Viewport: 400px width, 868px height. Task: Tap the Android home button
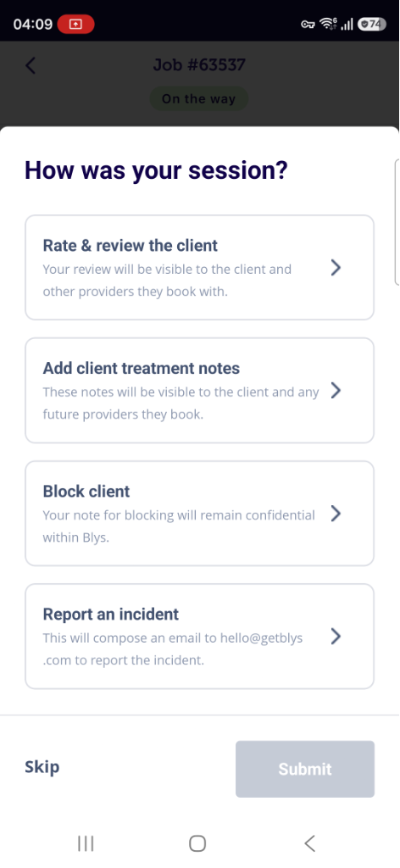[197, 843]
